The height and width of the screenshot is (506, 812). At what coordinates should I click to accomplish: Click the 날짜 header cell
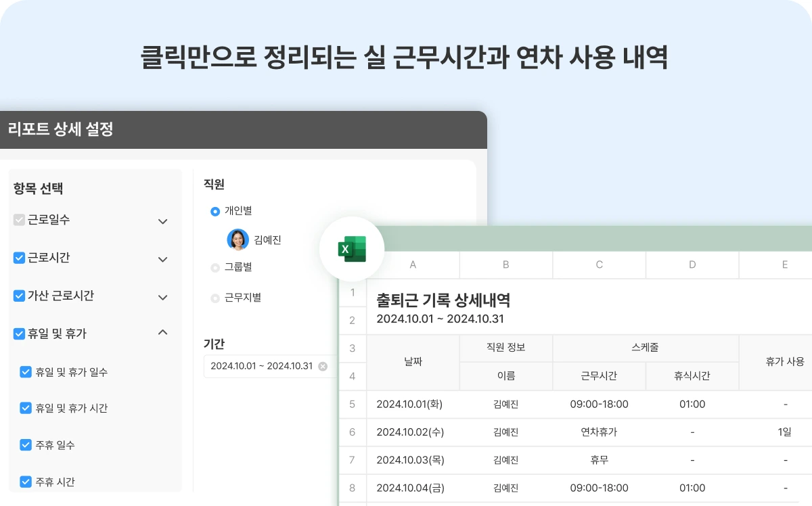[413, 362]
